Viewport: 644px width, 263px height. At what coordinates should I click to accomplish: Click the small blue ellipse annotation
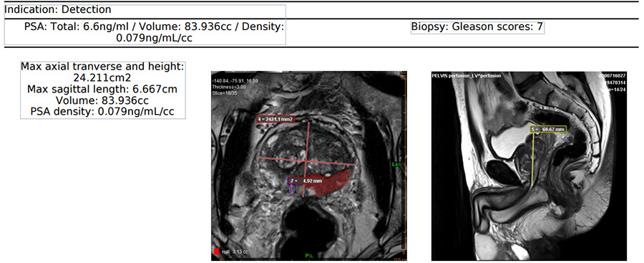click(x=292, y=189)
